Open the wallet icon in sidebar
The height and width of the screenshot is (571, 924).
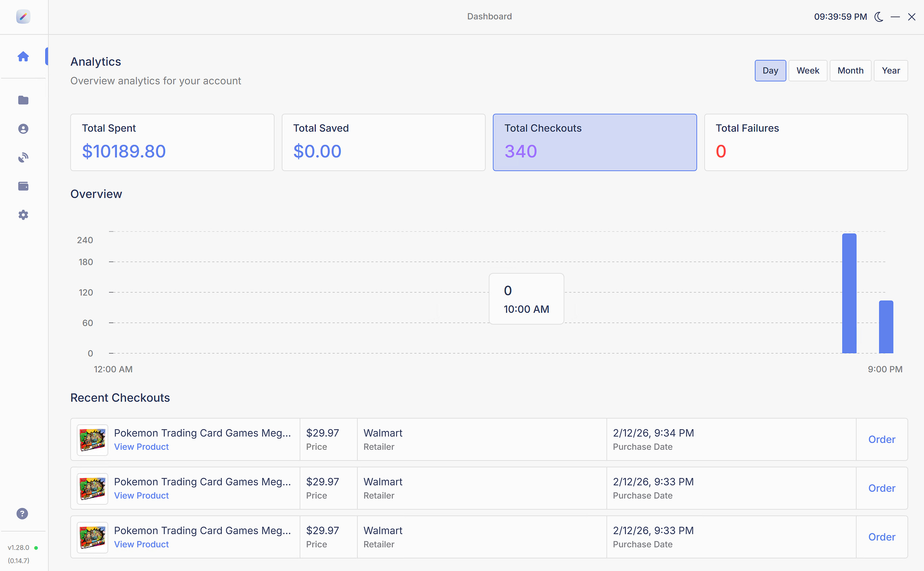[23, 186]
